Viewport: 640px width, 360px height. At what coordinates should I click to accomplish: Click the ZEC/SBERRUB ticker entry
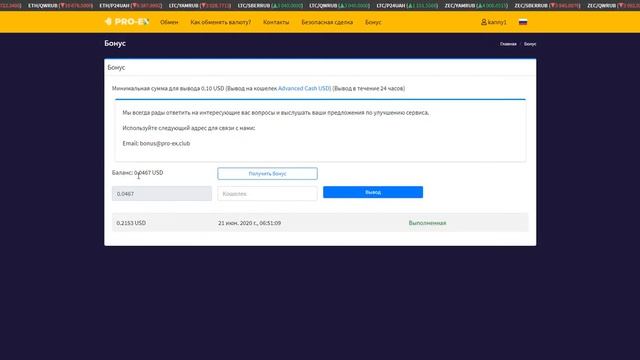click(547, 6)
